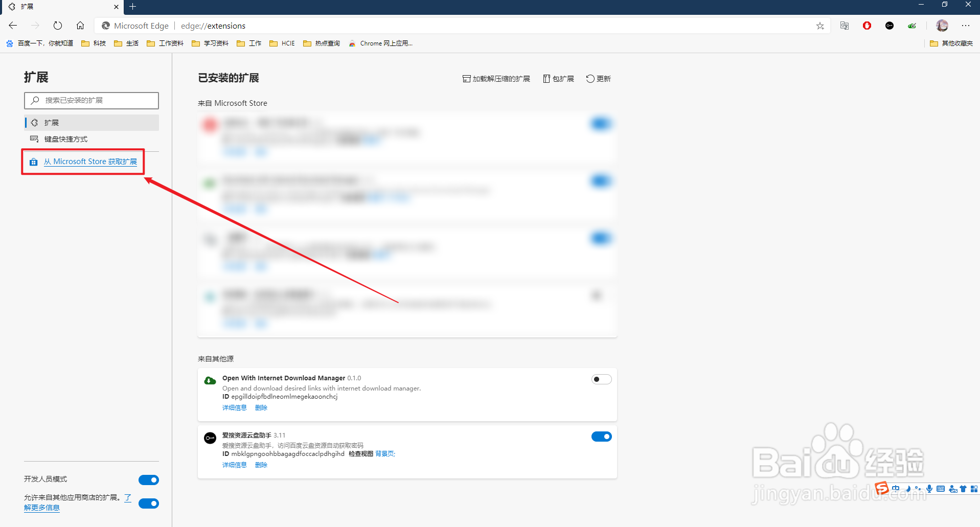Open the 背景页 inspect view link
Image resolution: width=980 pixels, height=527 pixels.
tap(384, 454)
